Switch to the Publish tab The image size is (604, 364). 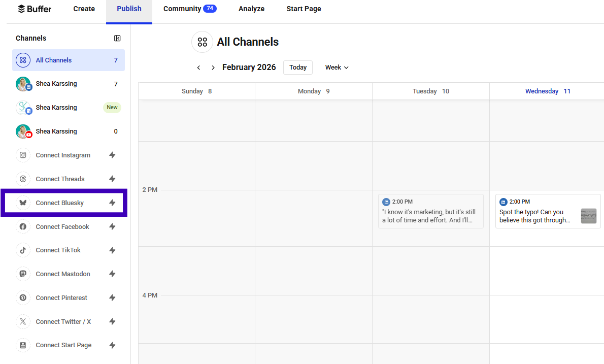pos(129,9)
